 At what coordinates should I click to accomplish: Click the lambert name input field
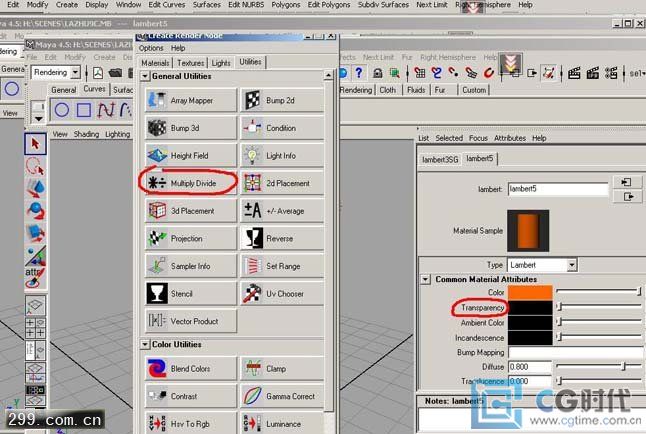point(557,189)
